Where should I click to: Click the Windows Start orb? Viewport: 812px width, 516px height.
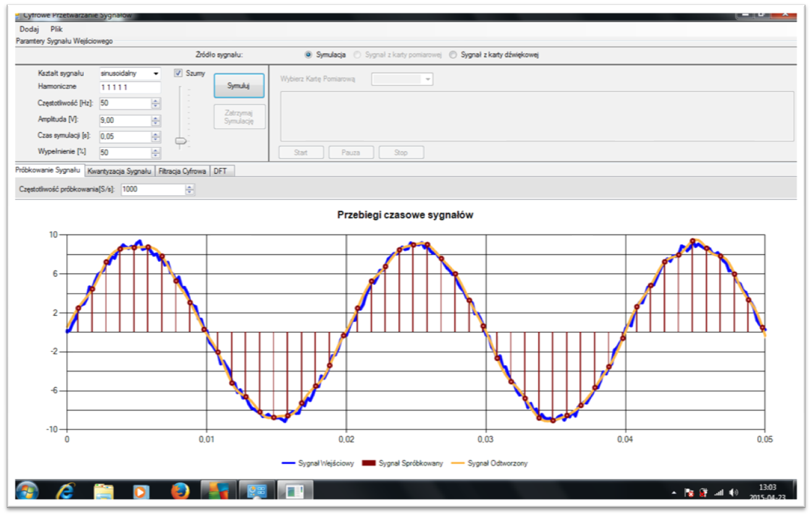point(27,491)
